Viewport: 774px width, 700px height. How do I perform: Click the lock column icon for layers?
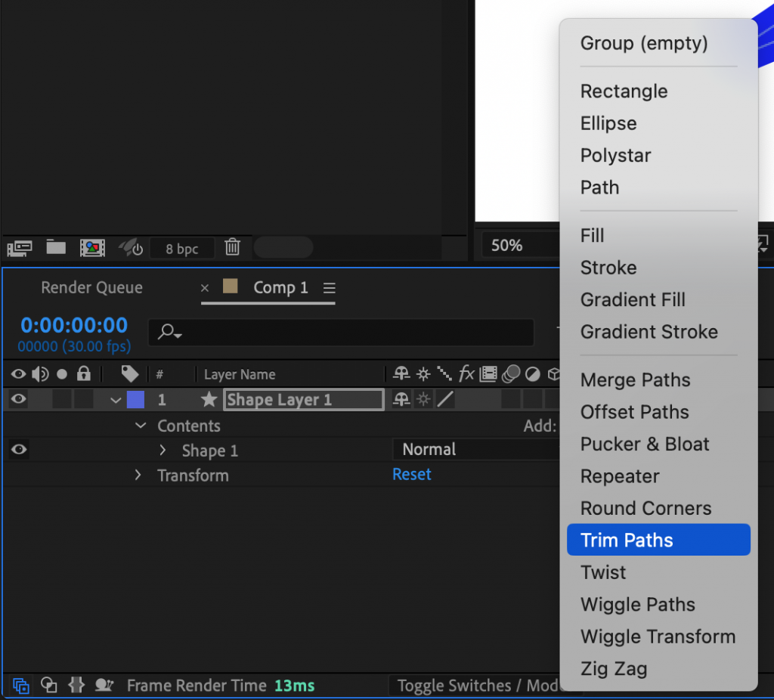[x=84, y=373]
